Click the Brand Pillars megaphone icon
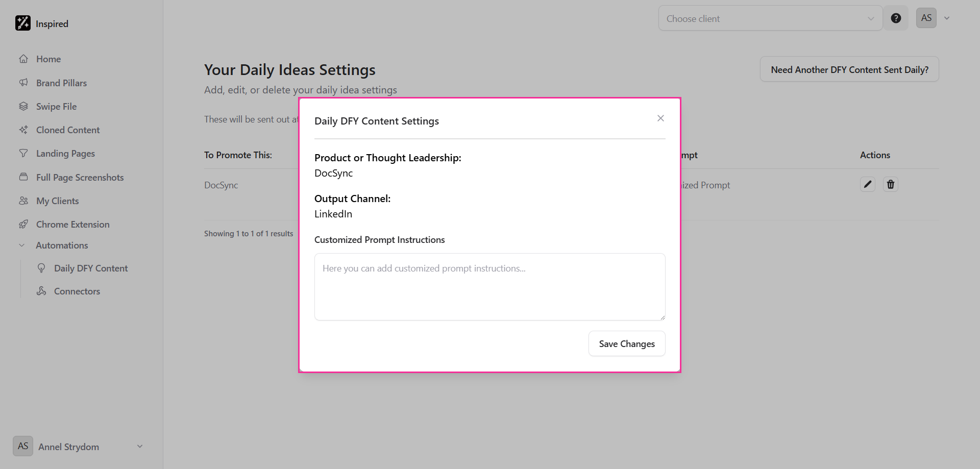 coord(23,83)
